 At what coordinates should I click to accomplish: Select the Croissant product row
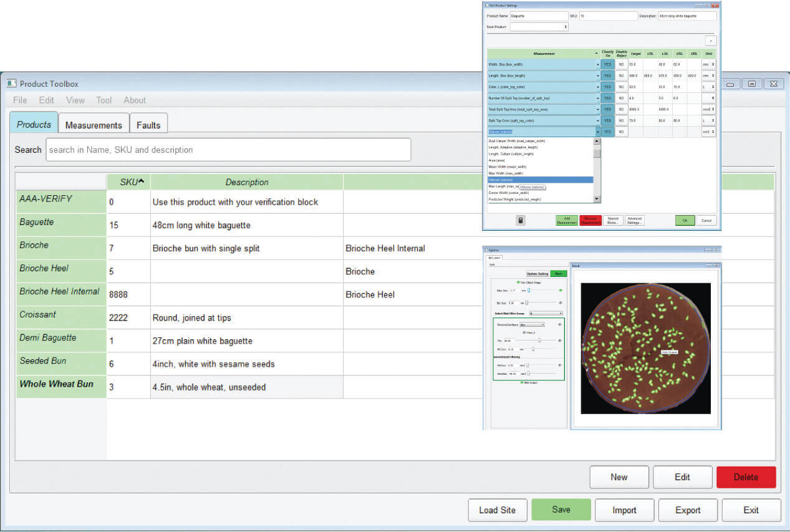tap(395, 317)
